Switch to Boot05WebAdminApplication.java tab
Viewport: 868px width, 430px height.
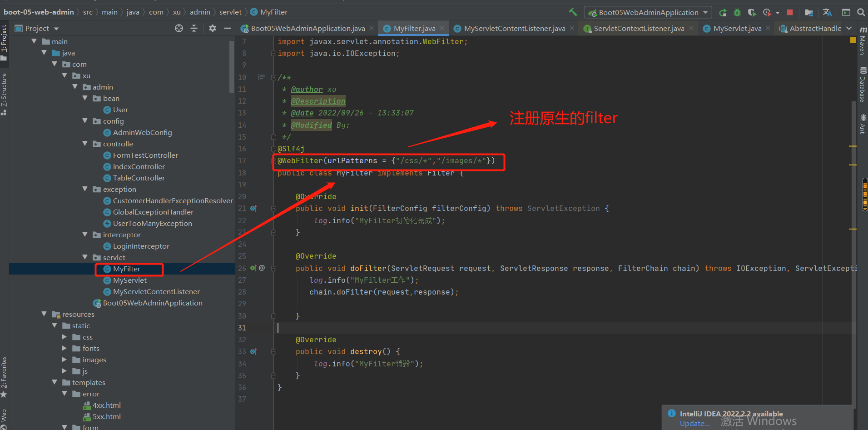308,28
